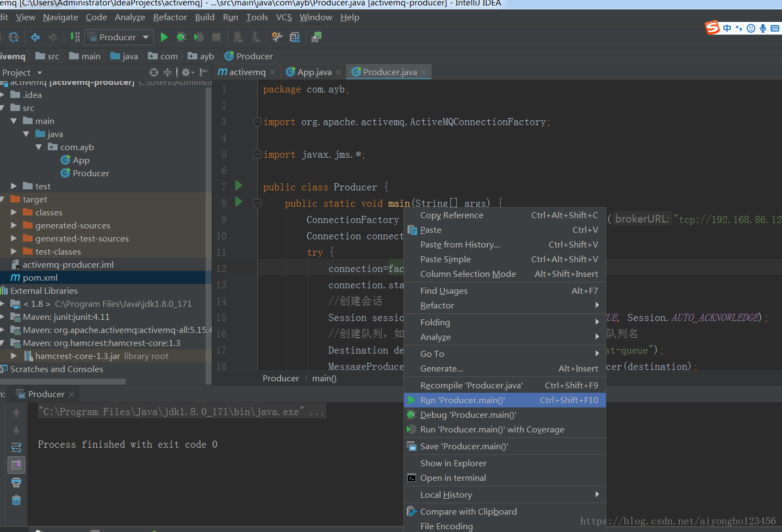Open the Refactor menu in menu bar
The height and width of the screenshot is (532, 782).
pyautogui.click(x=170, y=17)
